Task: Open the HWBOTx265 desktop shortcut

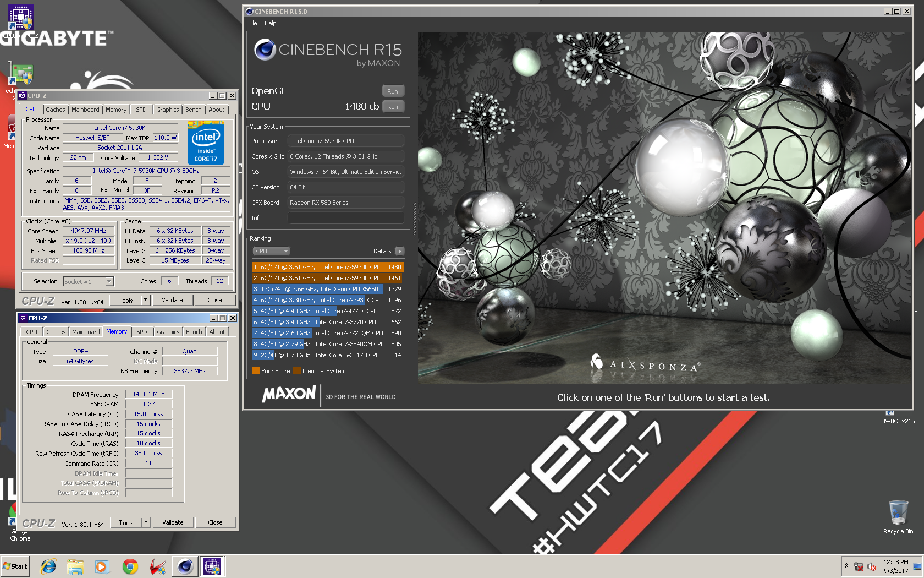Action: pyautogui.click(x=898, y=417)
